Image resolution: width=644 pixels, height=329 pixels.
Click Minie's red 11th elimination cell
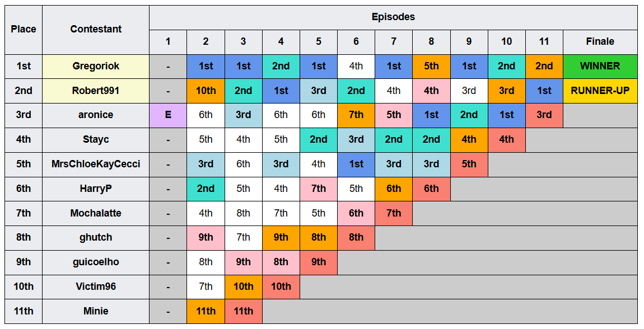point(244,311)
